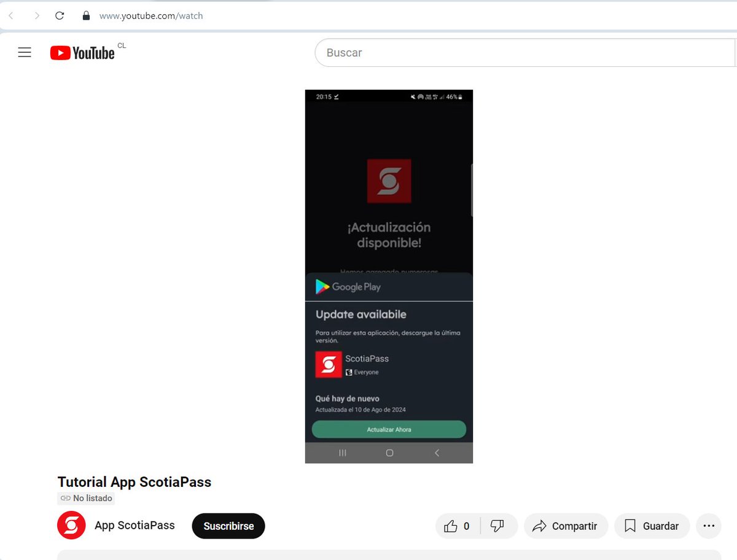Viewport: 737px width, 560px height.
Task: Like the video with thumbs up
Action: coord(458,526)
